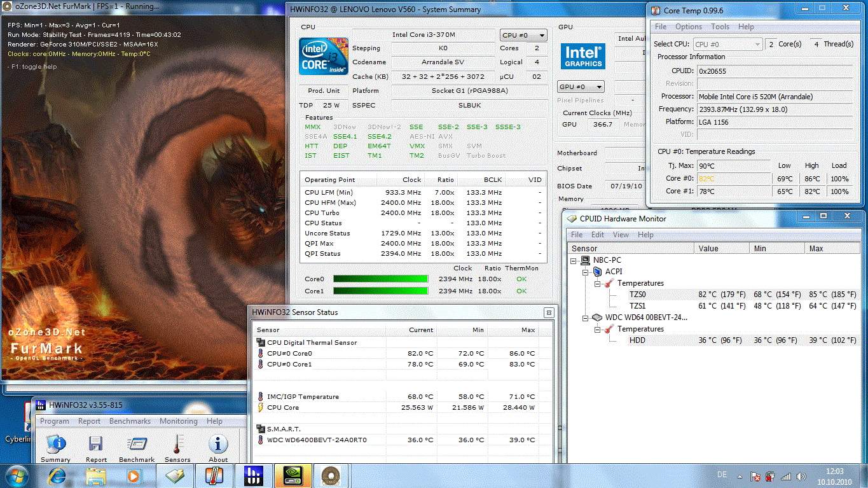Select the WDC WD6400BEVT-24A0RT0 S.M.A.R.T. row
The height and width of the screenshot is (488, 868).
(x=397, y=440)
